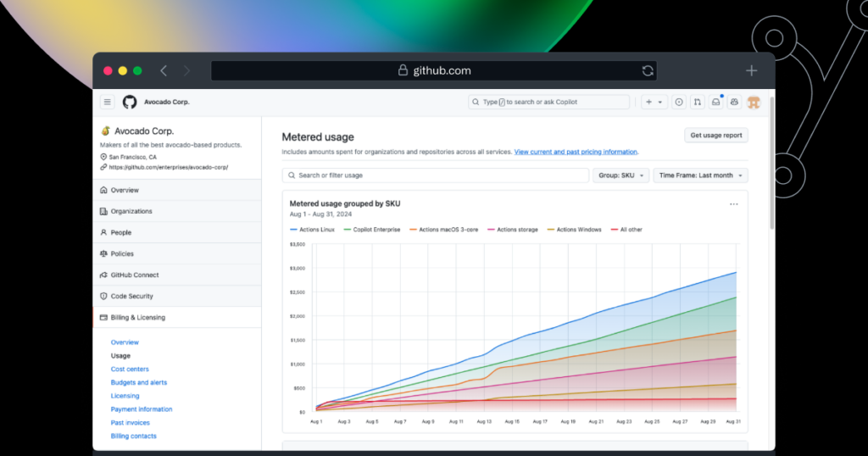Click the GitHub Connect icon
The width and height of the screenshot is (868, 456).
(x=103, y=275)
